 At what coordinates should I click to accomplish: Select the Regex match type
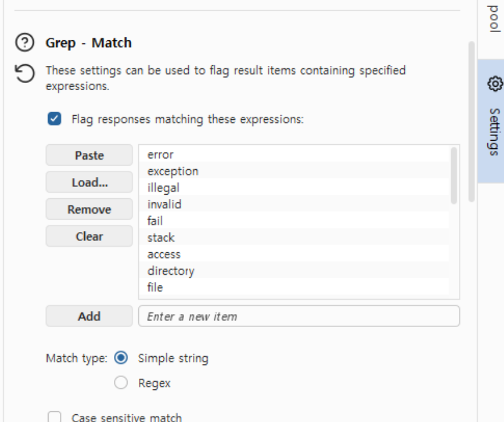click(x=121, y=382)
